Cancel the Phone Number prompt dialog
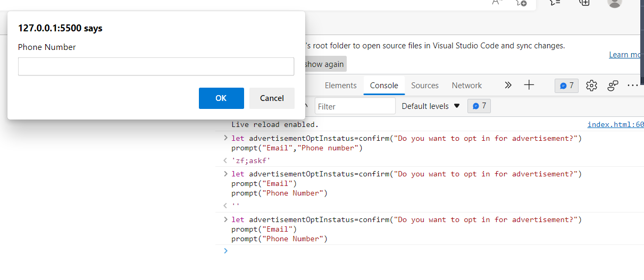The height and width of the screenshot is (280, 644). pos(272,98)
